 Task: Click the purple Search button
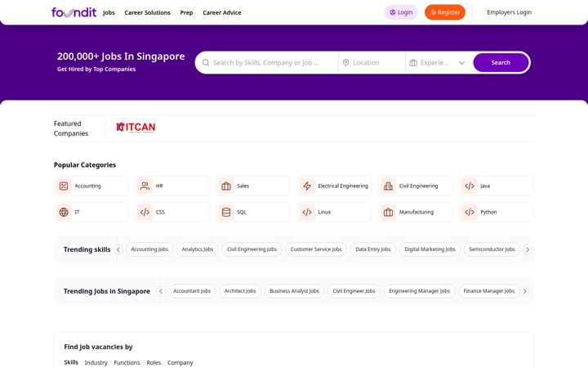point(501,63)
